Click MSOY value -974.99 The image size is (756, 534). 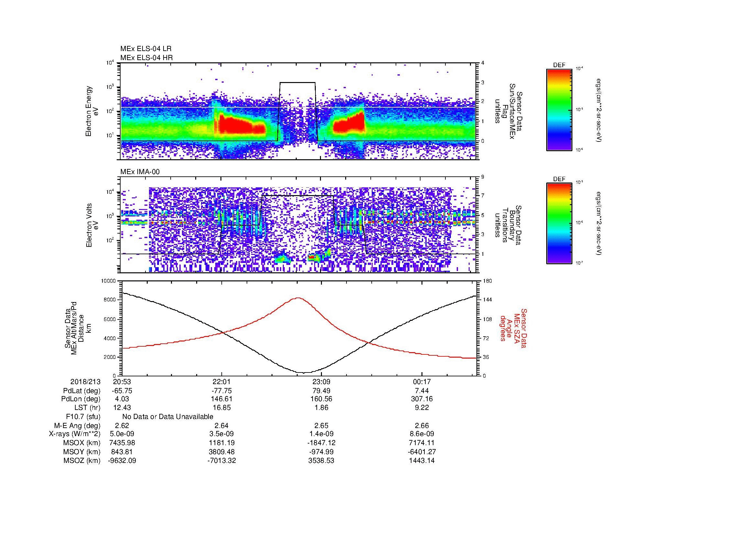click(321, 452)
